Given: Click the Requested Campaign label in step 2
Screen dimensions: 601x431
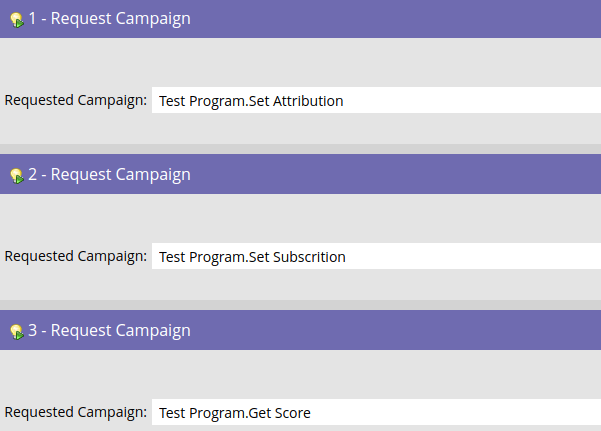Looking at the screenshot, I should coord(76,257).
